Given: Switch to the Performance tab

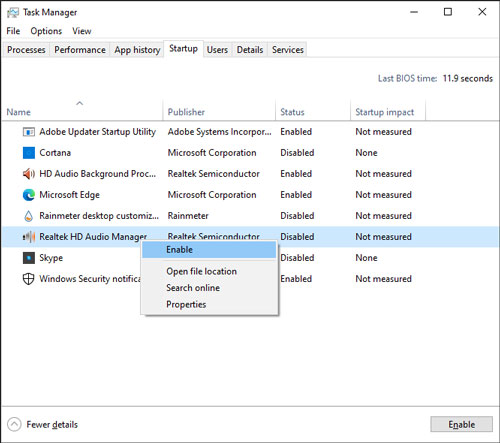Looking at the screenshot, I should (x=80, y=50).
